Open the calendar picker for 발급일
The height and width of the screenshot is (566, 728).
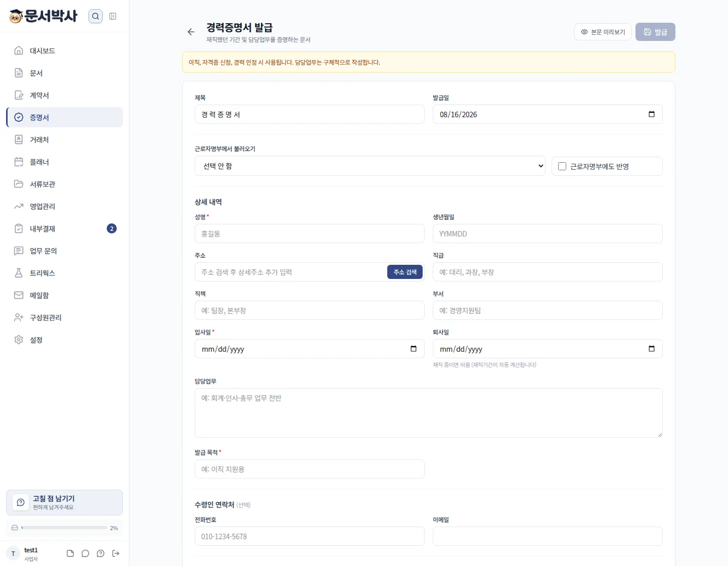pos(652,114)
